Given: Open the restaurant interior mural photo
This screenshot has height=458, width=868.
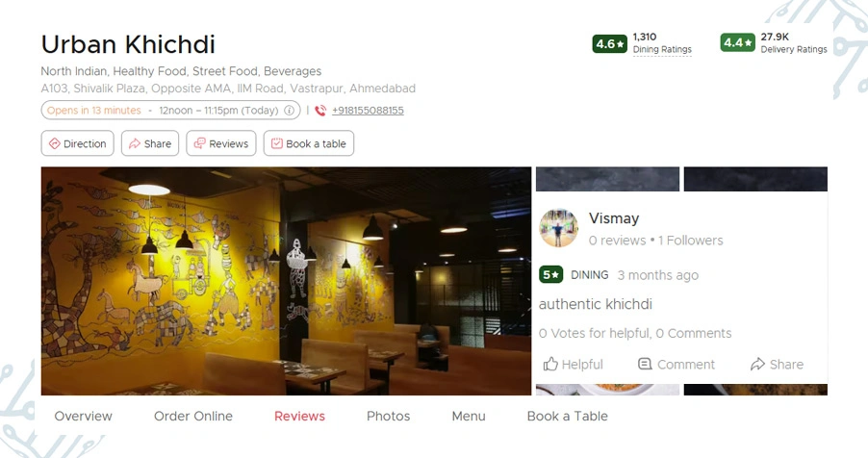Looking at the screenshot, I should pos(286,281).
